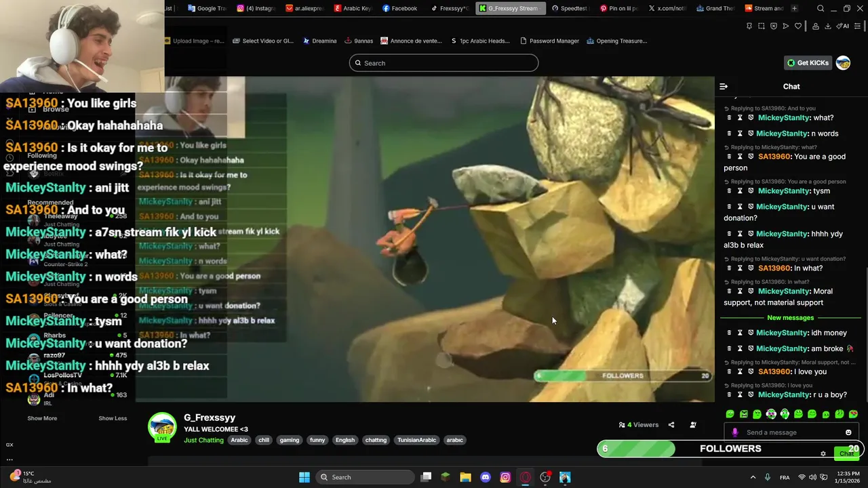Click the browser player arrow icon
The width and height of the screenshot is (868, 488).
click(x=786, y=26)
